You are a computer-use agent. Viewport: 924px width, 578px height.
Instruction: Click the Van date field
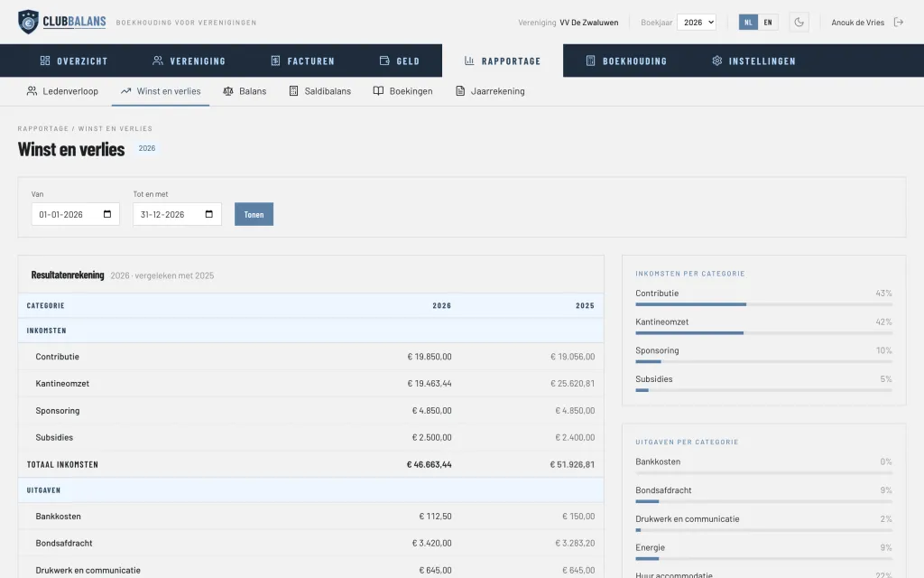[76, 214]
